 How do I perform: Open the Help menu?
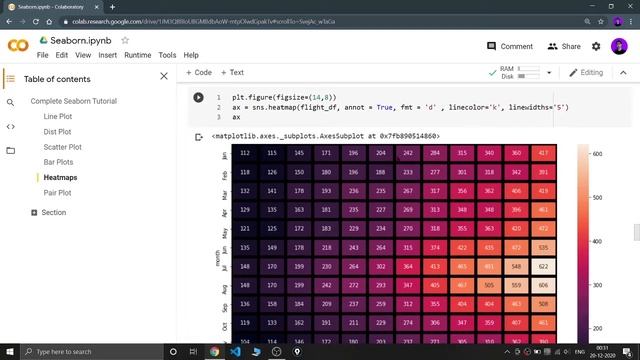(x=191, y=55)
